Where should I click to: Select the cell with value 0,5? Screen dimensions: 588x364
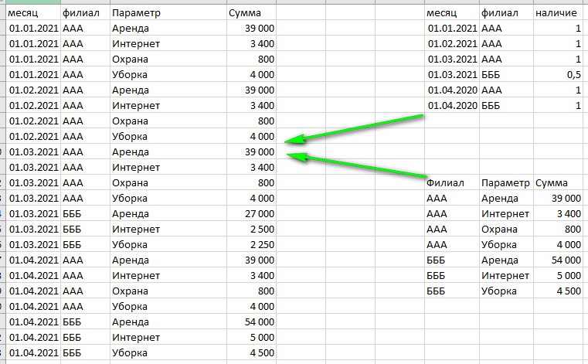tap(574, 75)
